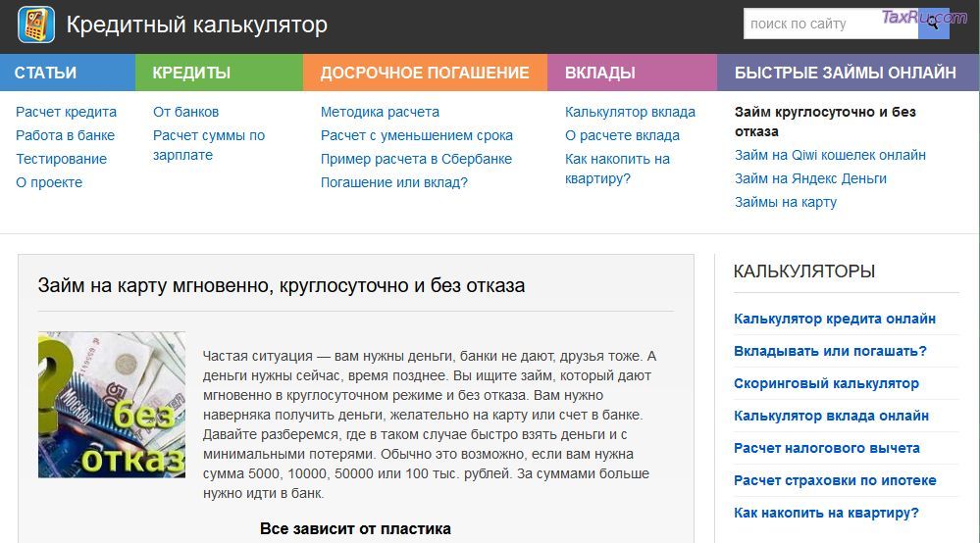Open Займ на Qiwi кошелек онлайн
980x543 pixels.
tap(830, 156)
